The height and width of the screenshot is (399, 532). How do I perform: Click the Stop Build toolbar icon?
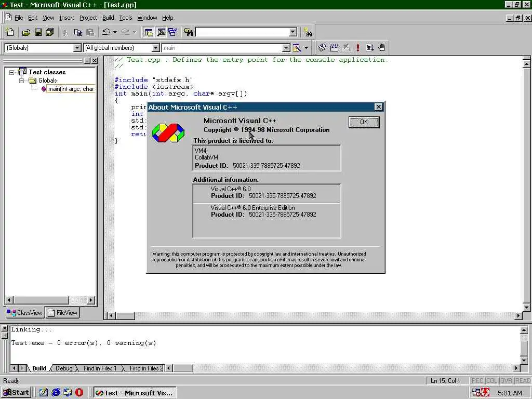tap(345, 48)
